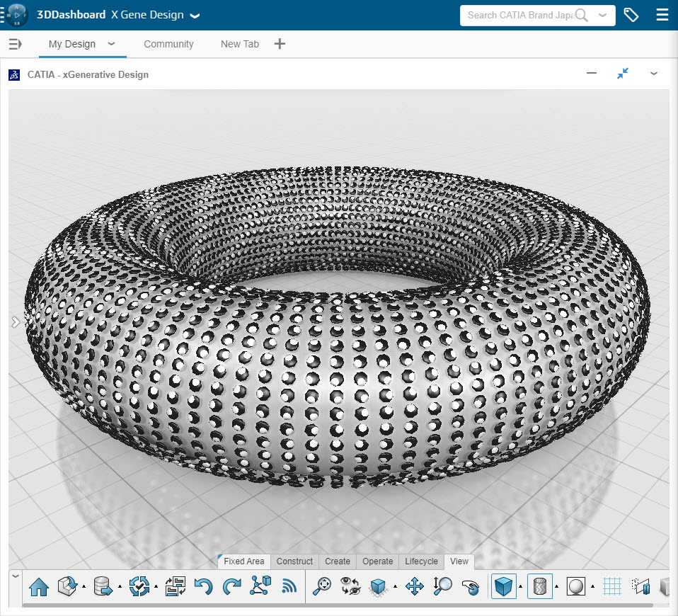Click the Fit All In view icon
This screenshot has width=678, height=616.
(322, 586)
